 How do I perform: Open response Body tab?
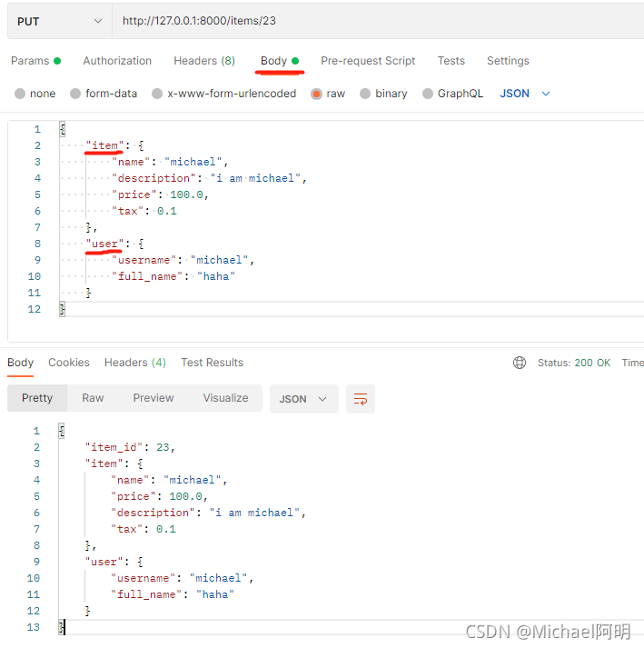click(x=20, y=363)
